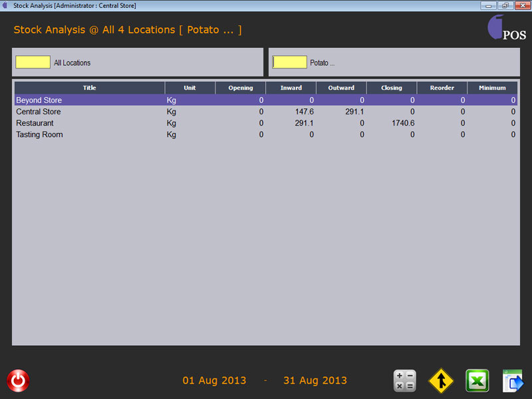Sort by Inward column header

(291, 88)
